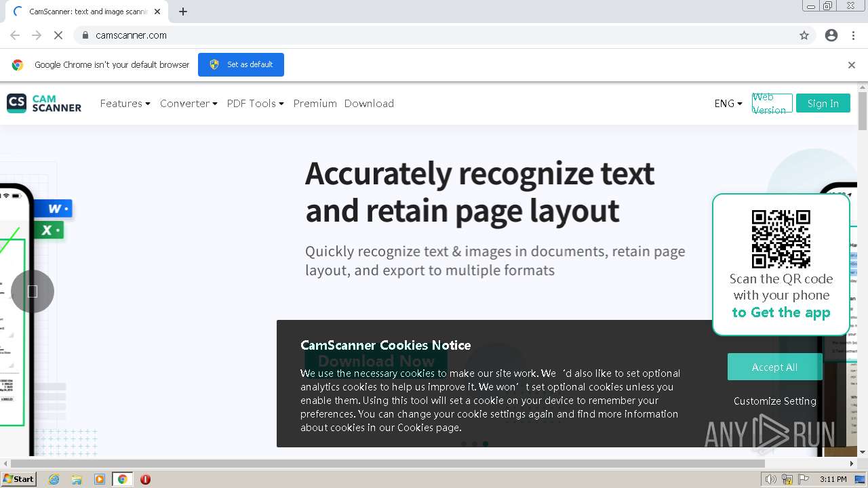Open the Chrome profile avatar
868x488 pixels.
pos(831,35)
